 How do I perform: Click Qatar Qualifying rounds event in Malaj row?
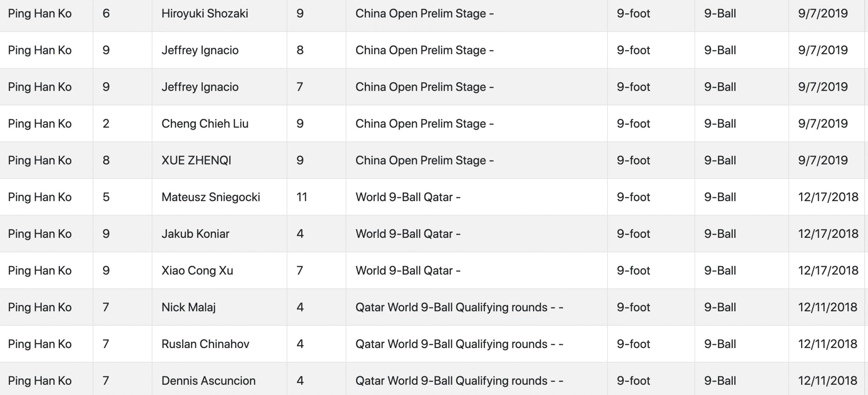[x=459, y=307]
